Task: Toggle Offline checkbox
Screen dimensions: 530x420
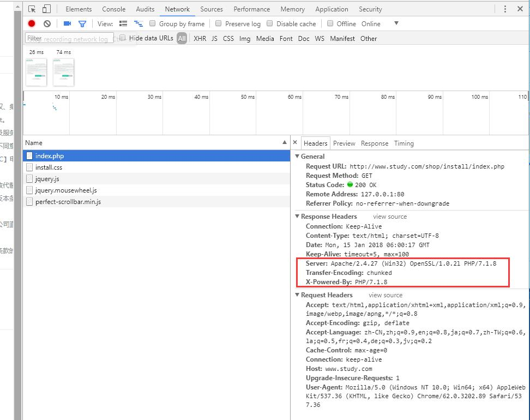Action: click(330, 23)
